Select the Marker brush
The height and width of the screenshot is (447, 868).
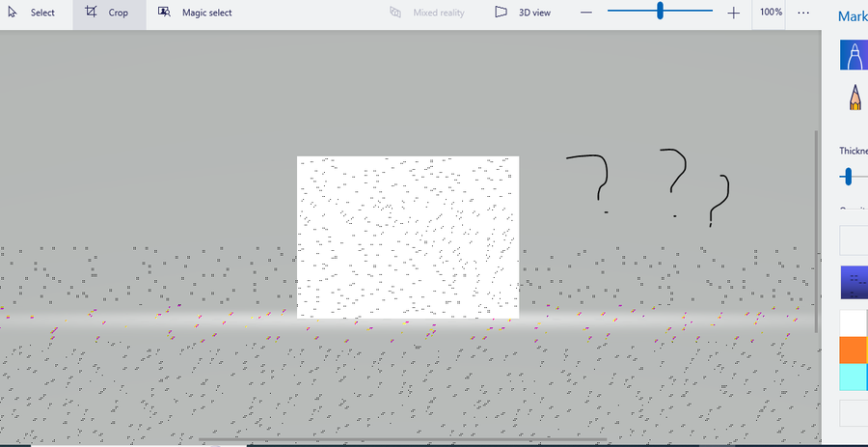(x=854, y=55)
